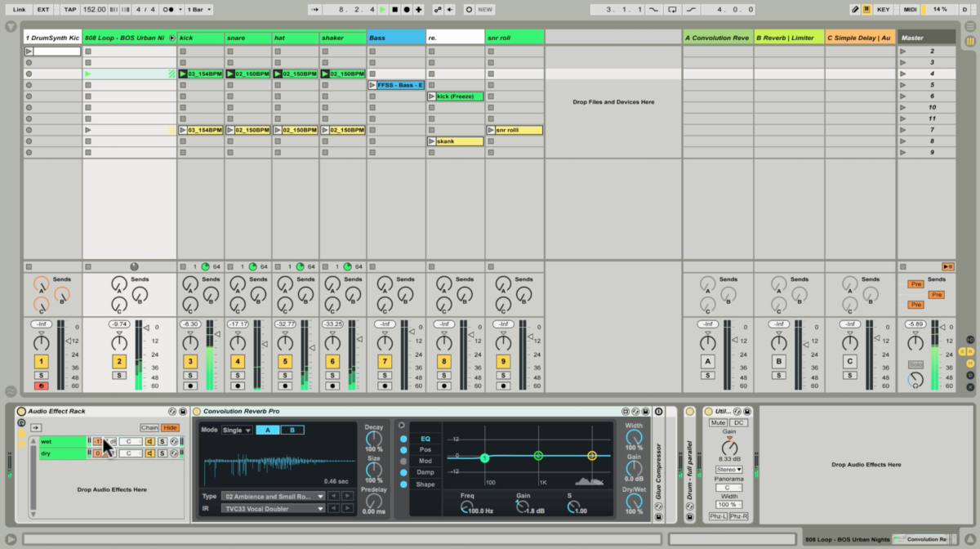Launch the kick 03_154BPM clip in scene 4
980x549 pixels.
[183, 74]
